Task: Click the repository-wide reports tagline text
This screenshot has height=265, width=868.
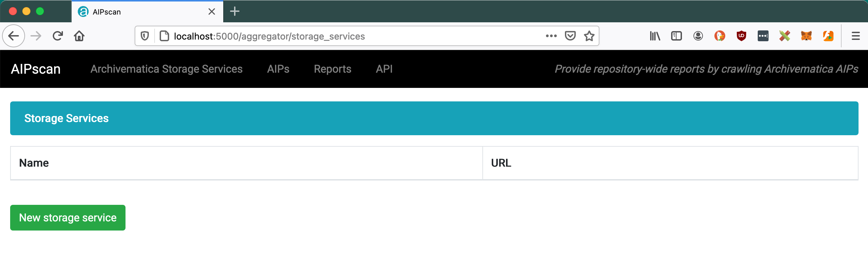Action: pyautogui.click(x=706, y=69)
